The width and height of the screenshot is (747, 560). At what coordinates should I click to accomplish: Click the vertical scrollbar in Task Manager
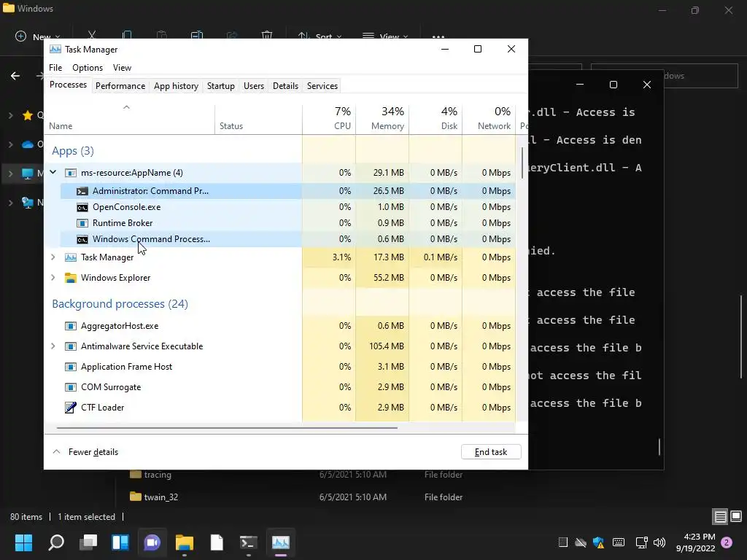click(x=522, y=163)
